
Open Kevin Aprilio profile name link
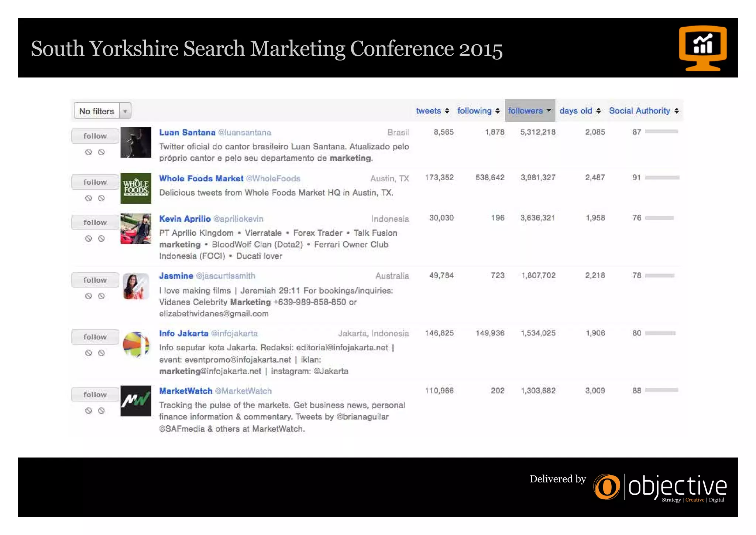click(185, 219)
